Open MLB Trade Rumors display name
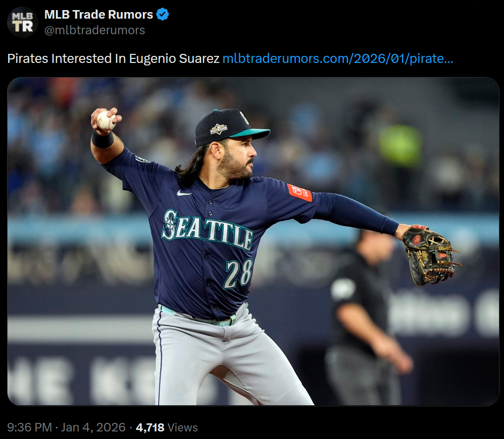 coord(99,15)
